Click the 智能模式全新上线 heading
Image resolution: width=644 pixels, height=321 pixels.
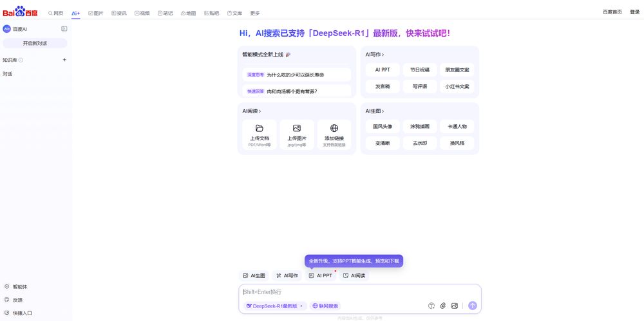[x=263, y=54]
